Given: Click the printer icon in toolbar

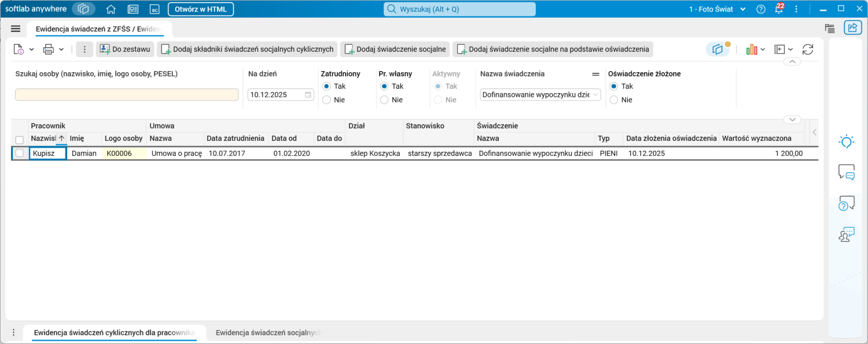Looking at the screenshot, I should click(x=48, y=50).
